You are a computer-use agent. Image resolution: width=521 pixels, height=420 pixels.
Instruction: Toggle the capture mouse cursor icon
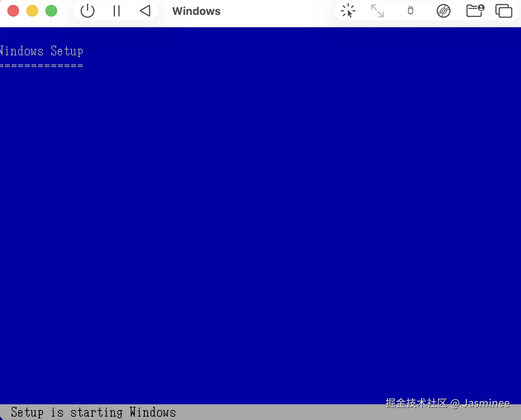pos(348,11)
